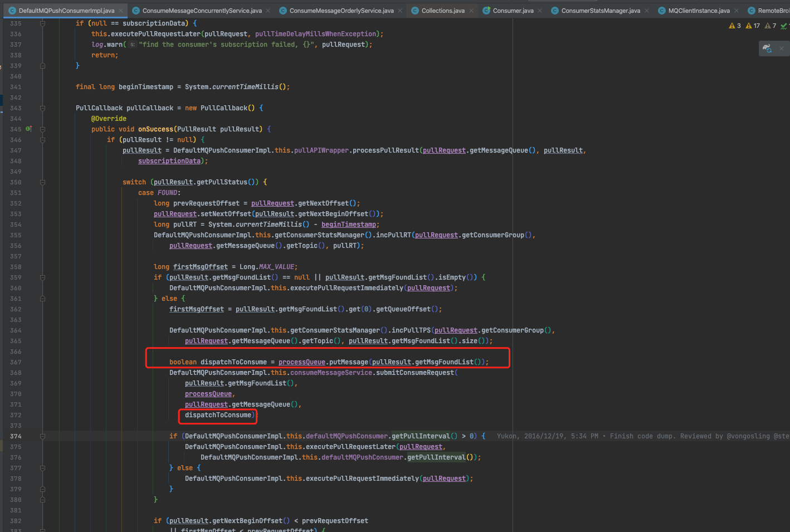Click the warning indicator showing 17
Viewport: 790px width, 532px height.
[753, 26]
